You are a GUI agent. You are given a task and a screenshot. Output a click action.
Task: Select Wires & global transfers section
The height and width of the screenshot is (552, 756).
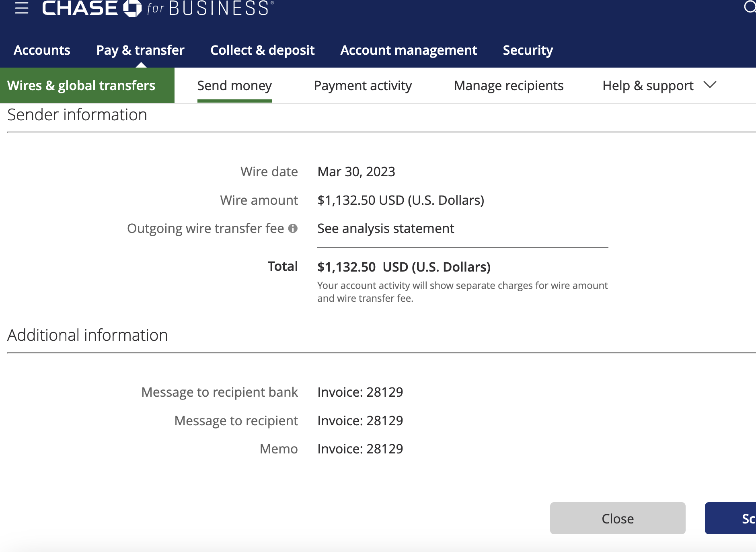click(x=87, y=85)
